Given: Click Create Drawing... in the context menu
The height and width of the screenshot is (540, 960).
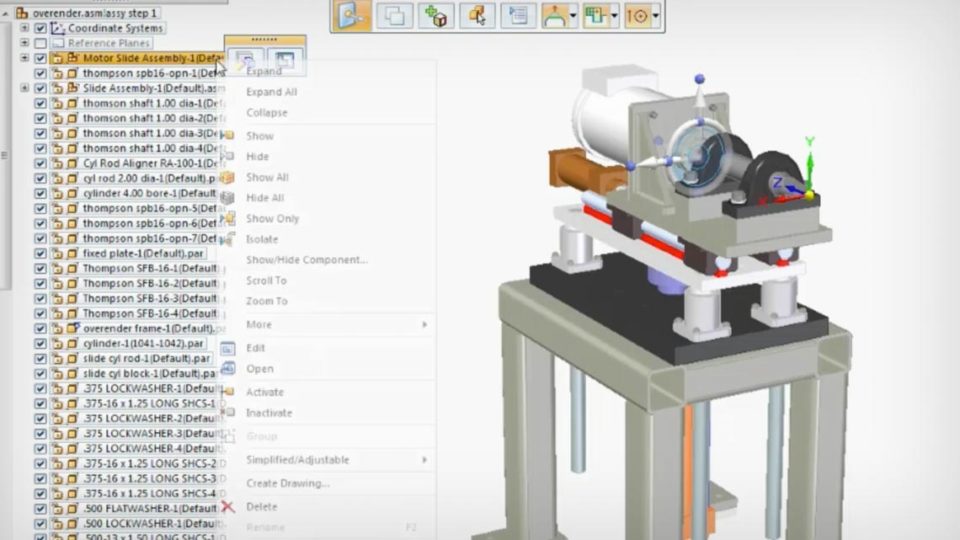Looking at the screenshot, I should click(288, 483).
